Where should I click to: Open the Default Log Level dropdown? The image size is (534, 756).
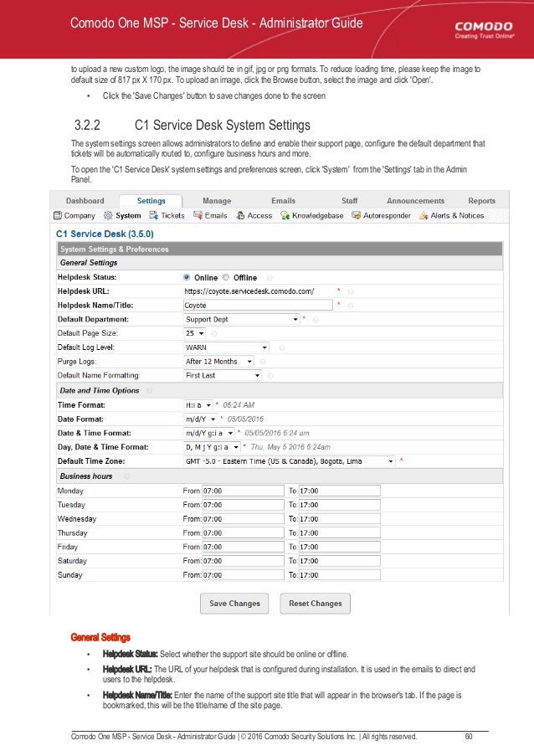[x=226, y=347]
